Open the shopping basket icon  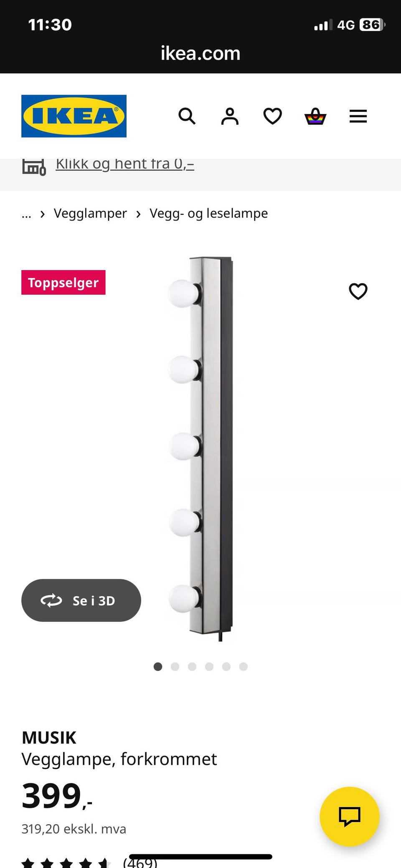315,116
